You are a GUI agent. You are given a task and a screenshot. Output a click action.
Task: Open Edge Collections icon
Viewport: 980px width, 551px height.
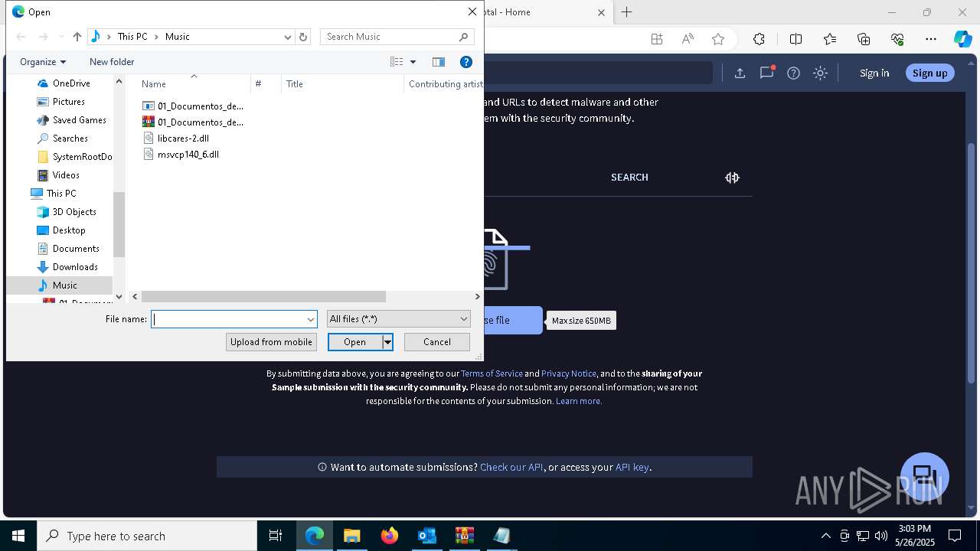pos(864,40)
